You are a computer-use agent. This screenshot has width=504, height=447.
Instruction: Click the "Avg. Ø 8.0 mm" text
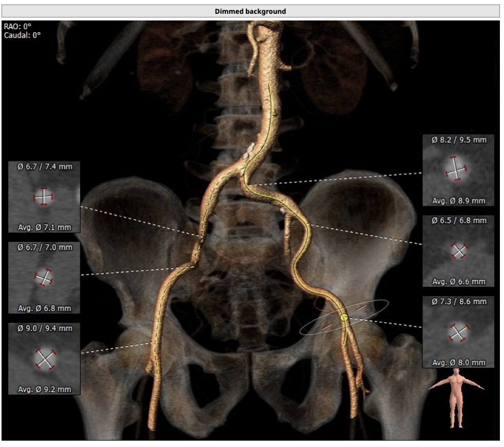pos(459,363)
